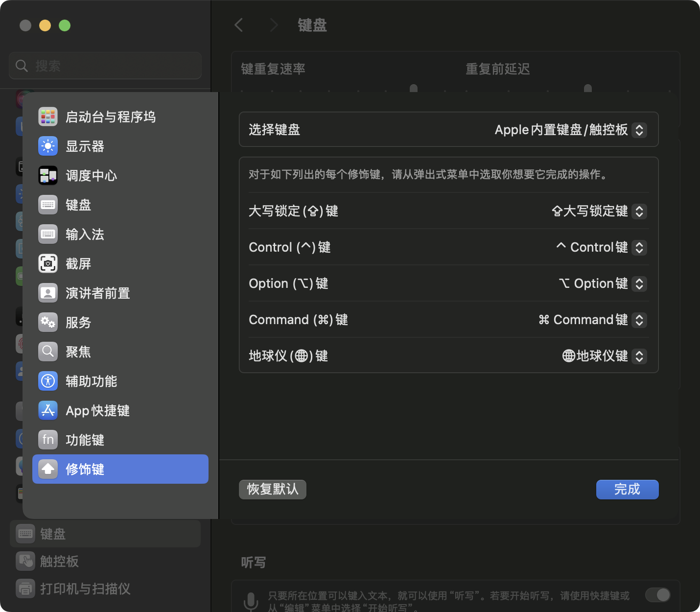Click 恢复默认 button
Screen dimensions: 700x612
(273, 490)
